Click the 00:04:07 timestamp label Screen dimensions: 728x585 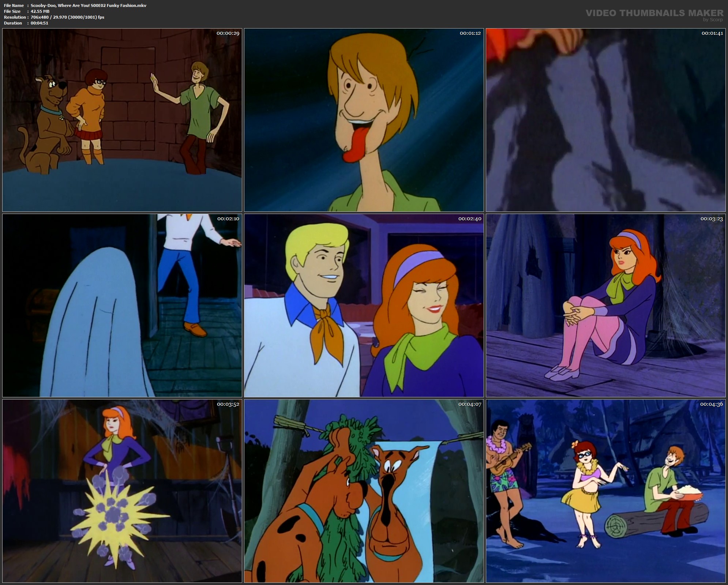470,404
